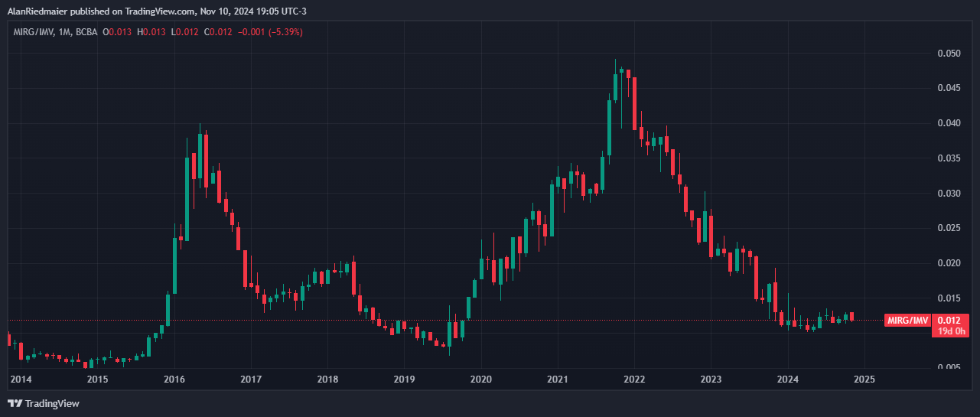Click the 2014 time axis label

21,379
